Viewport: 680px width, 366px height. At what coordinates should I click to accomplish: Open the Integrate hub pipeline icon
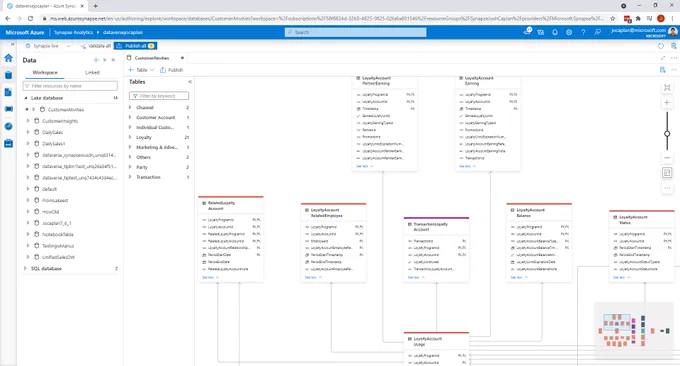(x=8, y=109)
